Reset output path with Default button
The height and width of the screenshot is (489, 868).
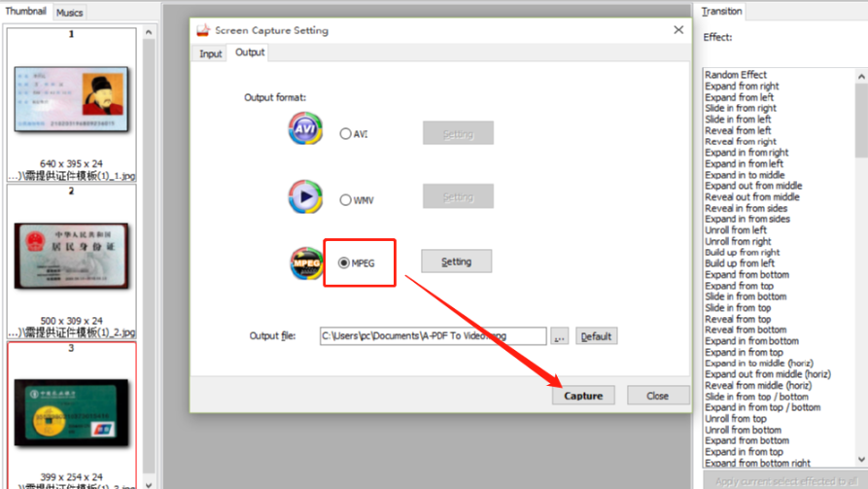pos(596,336)
